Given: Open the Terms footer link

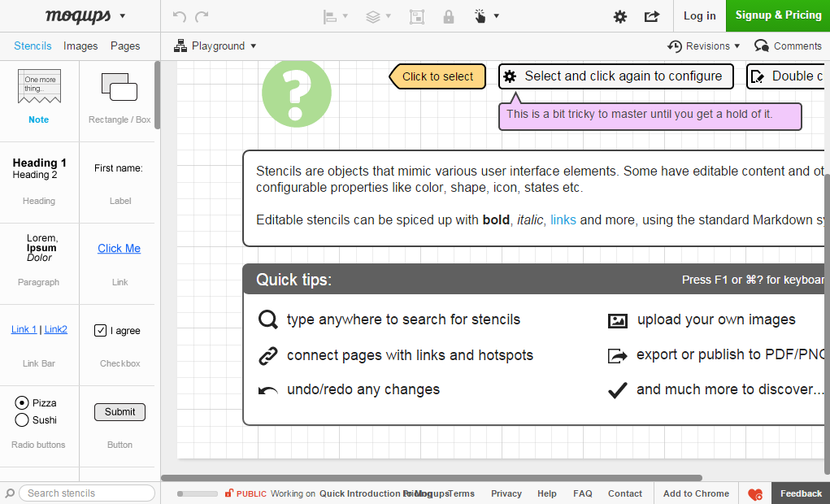Looking at the screenshot, I should coord(461,493).
